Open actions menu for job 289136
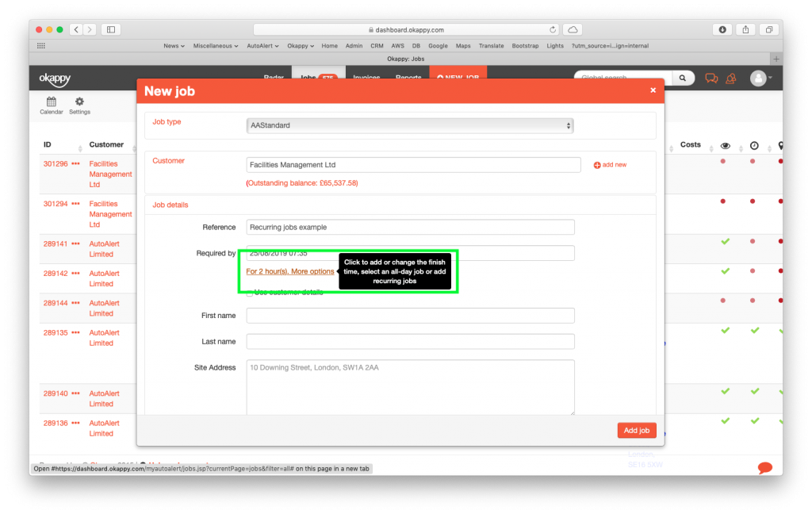Viewport: 812px width, 514px height. (75, 423)
